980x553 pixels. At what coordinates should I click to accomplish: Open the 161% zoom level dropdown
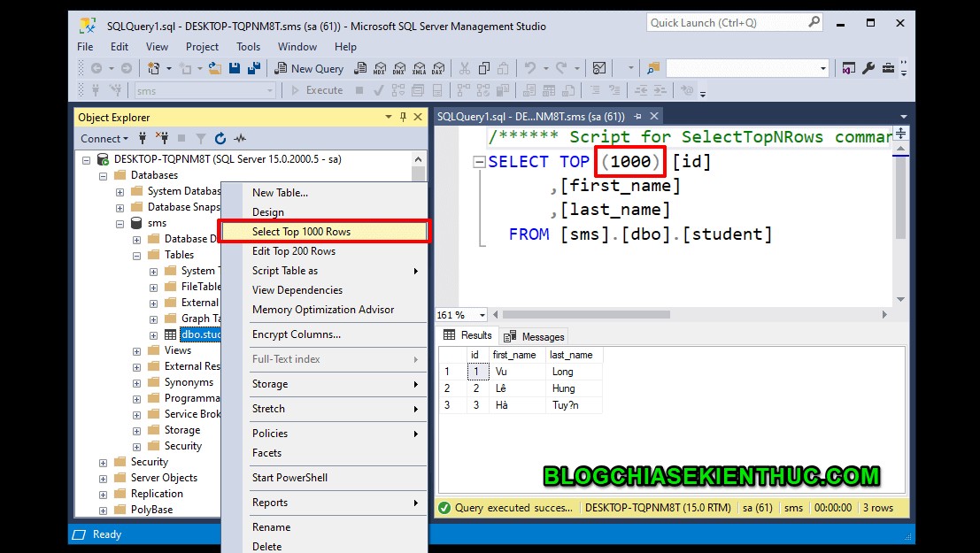point(460,314)
